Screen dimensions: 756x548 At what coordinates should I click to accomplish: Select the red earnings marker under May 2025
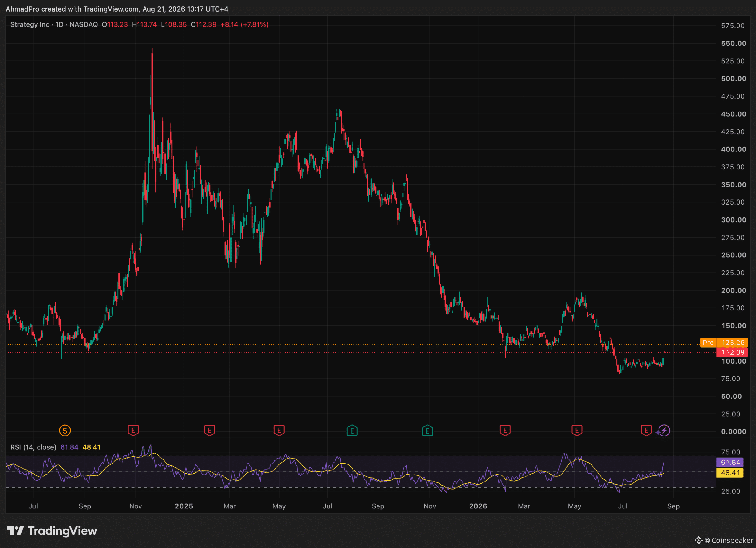click(x=279, y=430)
